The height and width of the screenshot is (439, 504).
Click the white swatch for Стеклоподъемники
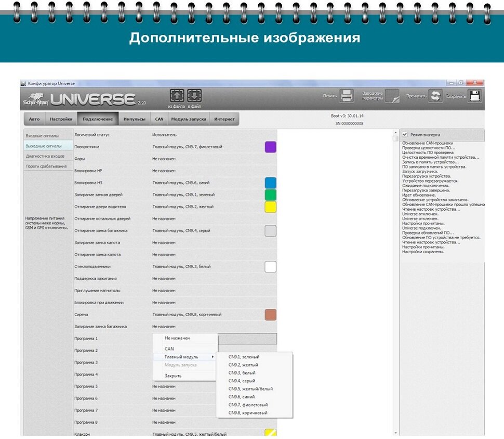click(x=270, y=267)
